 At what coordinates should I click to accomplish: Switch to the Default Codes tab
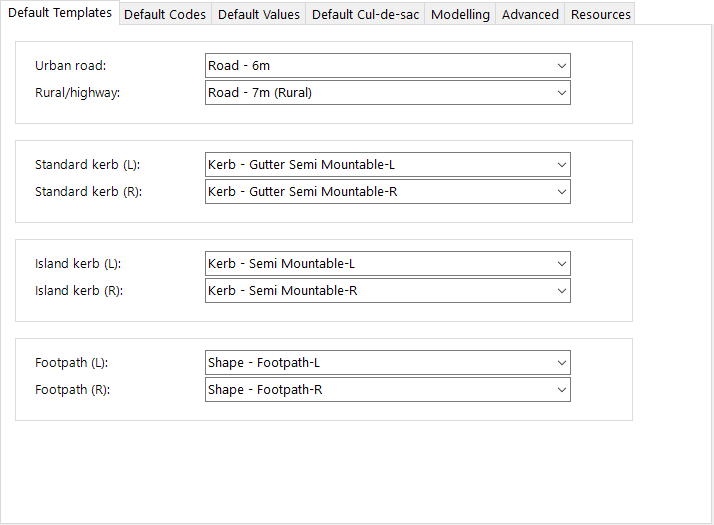(165, 14)
